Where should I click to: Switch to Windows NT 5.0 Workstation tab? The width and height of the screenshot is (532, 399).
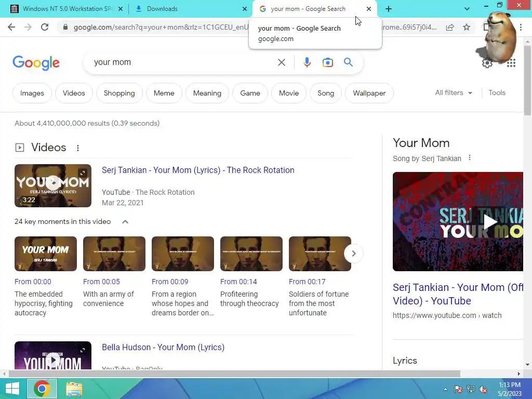[66, 9]
